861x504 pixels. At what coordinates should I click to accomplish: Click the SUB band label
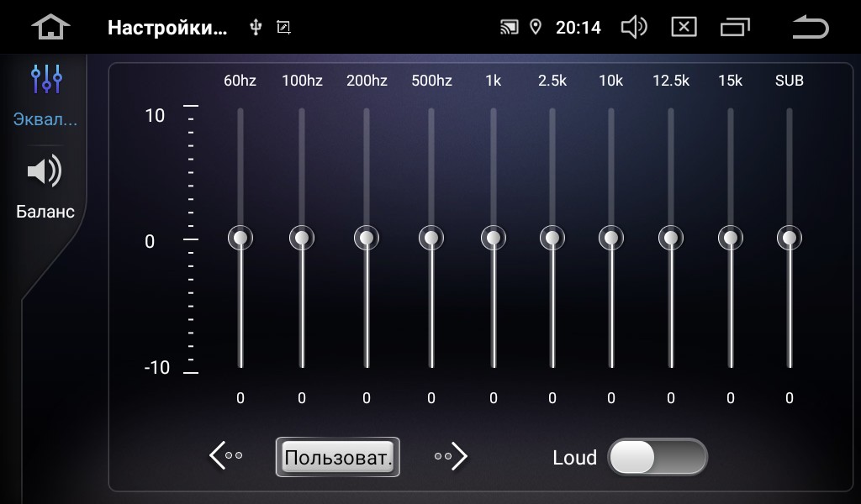click(x=789, y=81)
